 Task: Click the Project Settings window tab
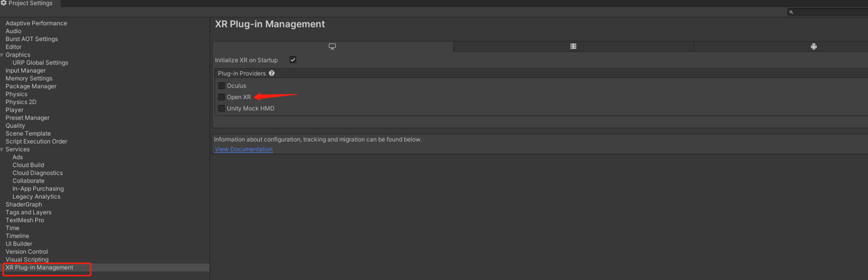(x=30, y=3)
